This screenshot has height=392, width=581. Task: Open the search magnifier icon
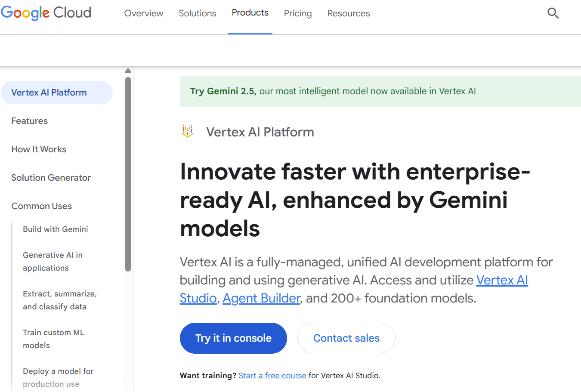553,13
